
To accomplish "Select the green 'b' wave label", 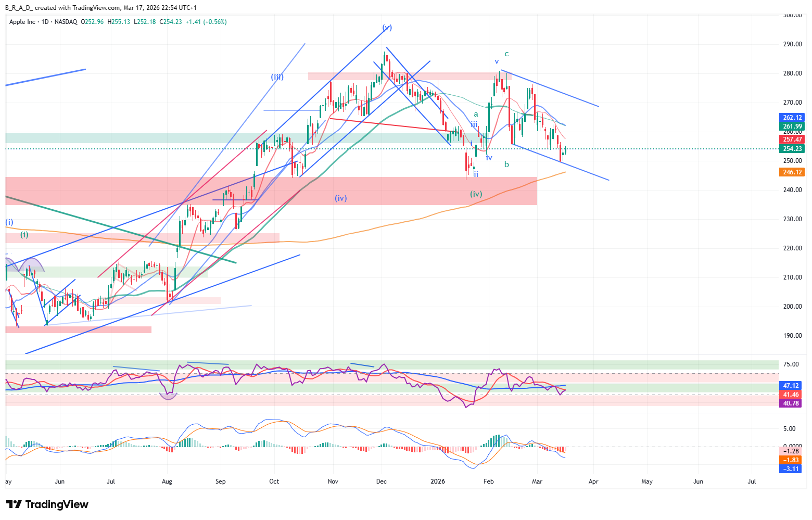I will click(506, 164).
